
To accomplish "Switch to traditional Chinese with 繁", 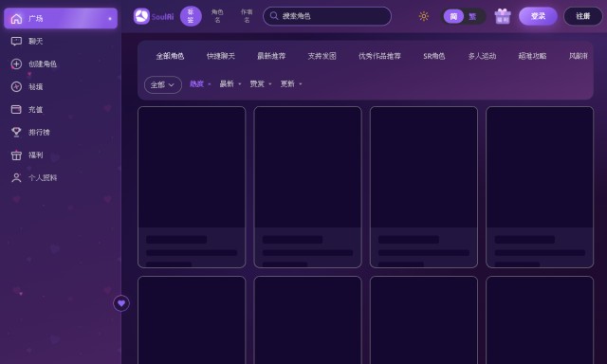I will point(472,16).
